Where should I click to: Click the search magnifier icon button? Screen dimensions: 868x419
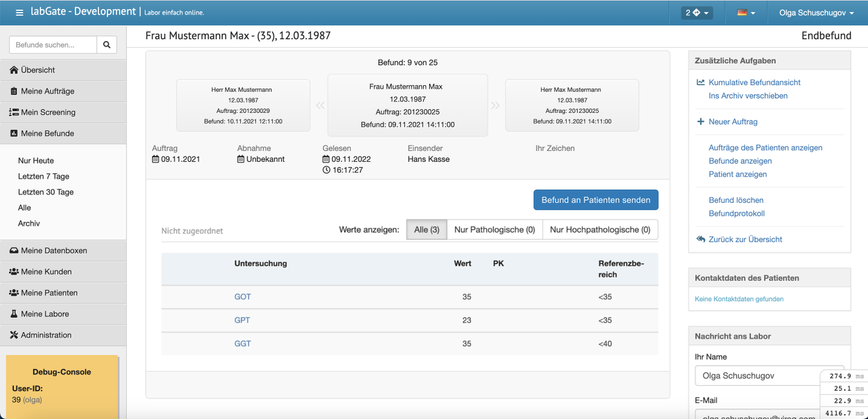107,45
